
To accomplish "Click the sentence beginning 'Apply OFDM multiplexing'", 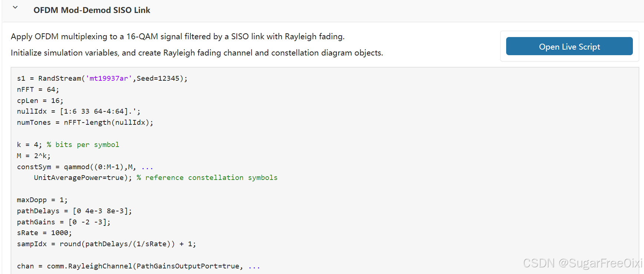I will (178, 36).
